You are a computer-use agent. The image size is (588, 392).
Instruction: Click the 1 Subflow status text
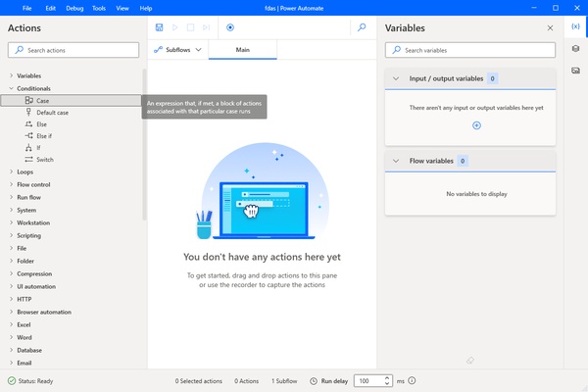pyautogui.click(x=284, y=381)
